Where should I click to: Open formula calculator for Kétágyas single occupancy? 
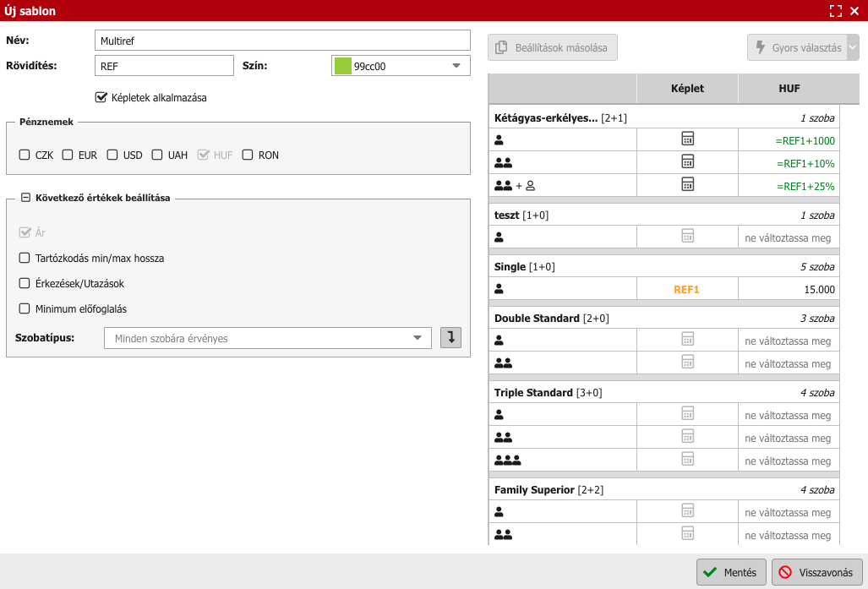pos(687,139)
